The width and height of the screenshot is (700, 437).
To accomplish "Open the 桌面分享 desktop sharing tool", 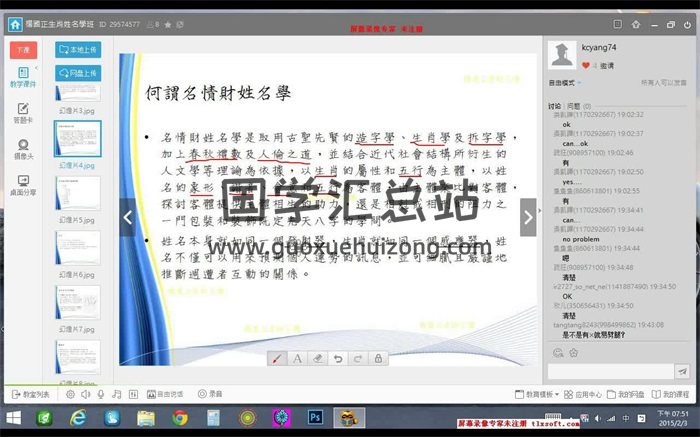I will [23, 186].
